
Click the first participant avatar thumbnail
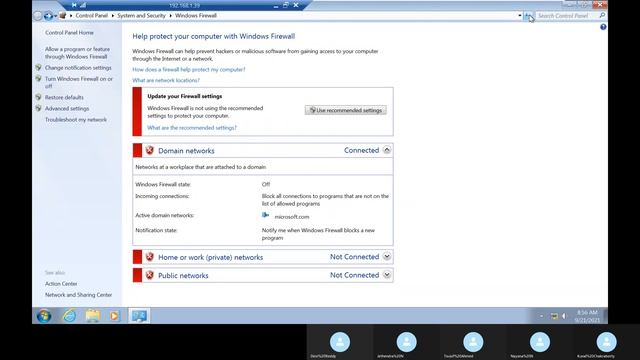click(x=340, y=342)
